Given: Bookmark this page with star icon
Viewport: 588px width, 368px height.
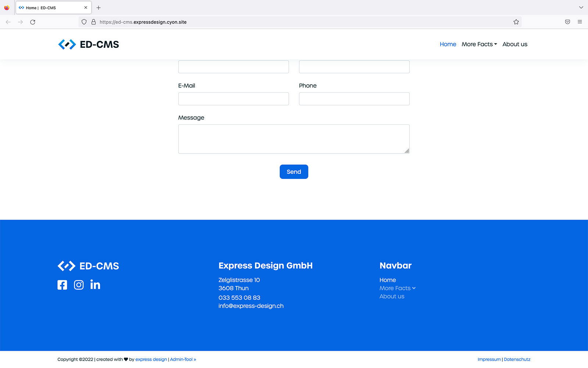Looking at the screenshot, I should [516, 22].
